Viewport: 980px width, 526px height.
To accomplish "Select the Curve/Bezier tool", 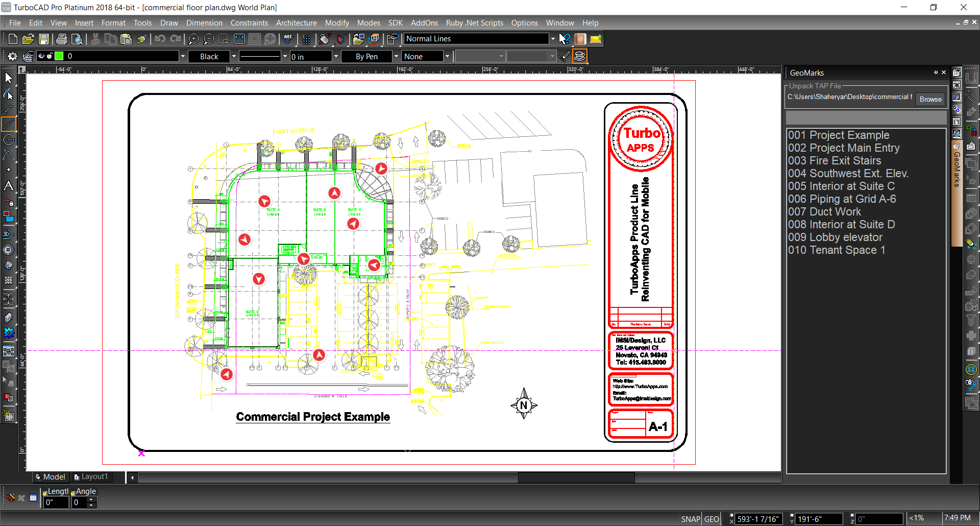I will [9, 155].
